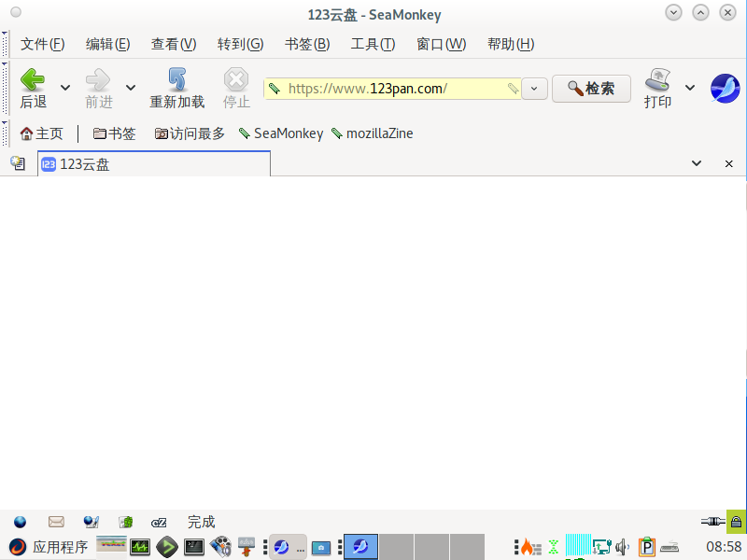Open the 帮助(H) menu

point(511,44)
